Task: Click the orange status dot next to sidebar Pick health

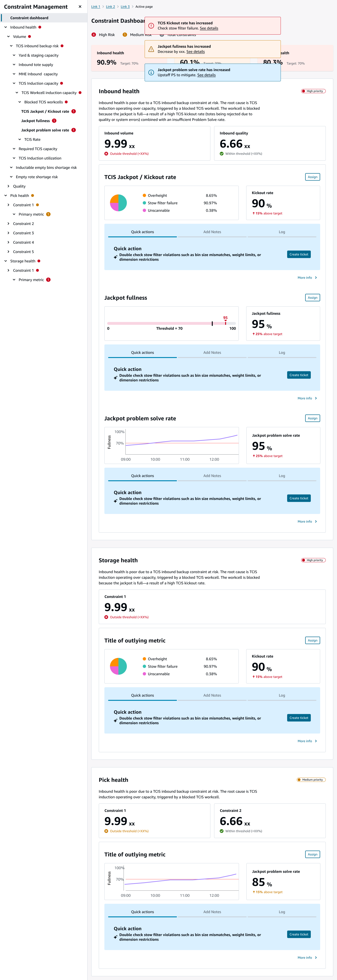Action: click(32, 195)
